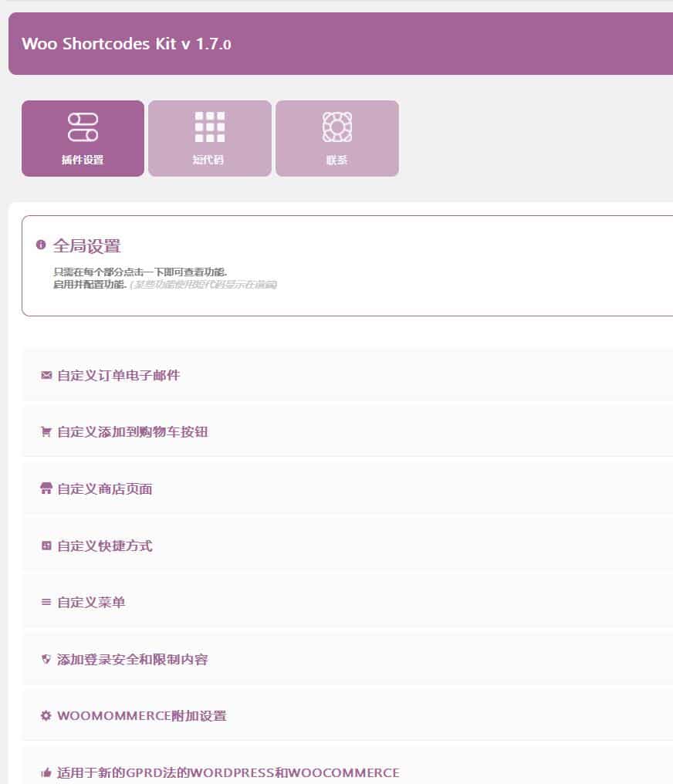Expand the 自定义添加到购物车按钮 section
Image resolution: width=673 pixels, height=784 pixels.
click(347, 431)
